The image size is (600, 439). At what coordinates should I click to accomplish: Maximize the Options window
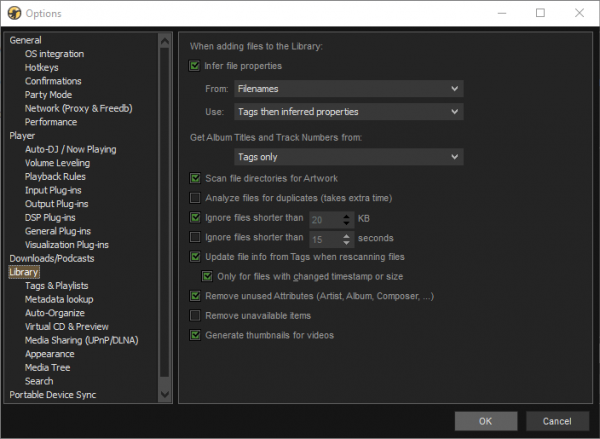540,13
